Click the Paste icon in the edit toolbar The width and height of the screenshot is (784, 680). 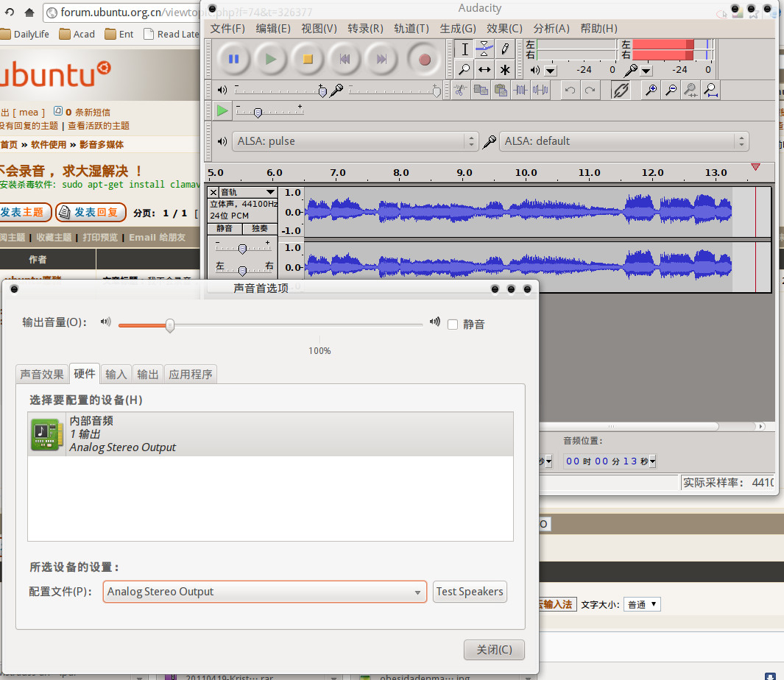[501, 90]
